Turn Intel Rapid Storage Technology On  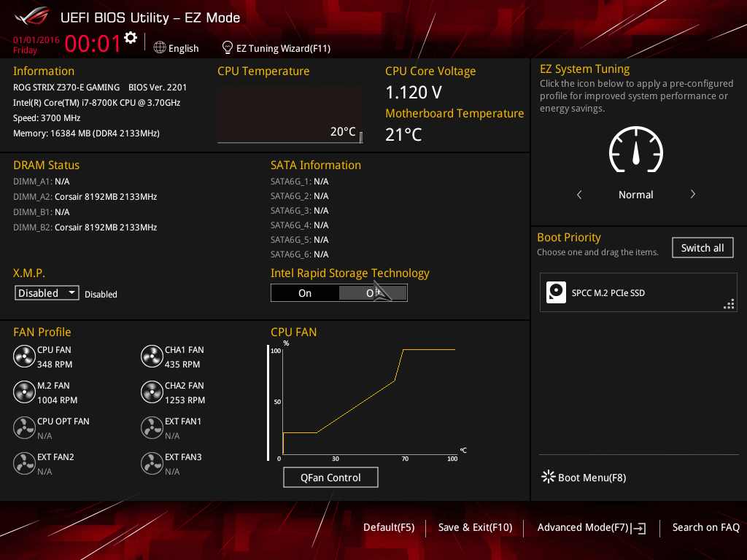pyautogui.click(x=305, y=293)
